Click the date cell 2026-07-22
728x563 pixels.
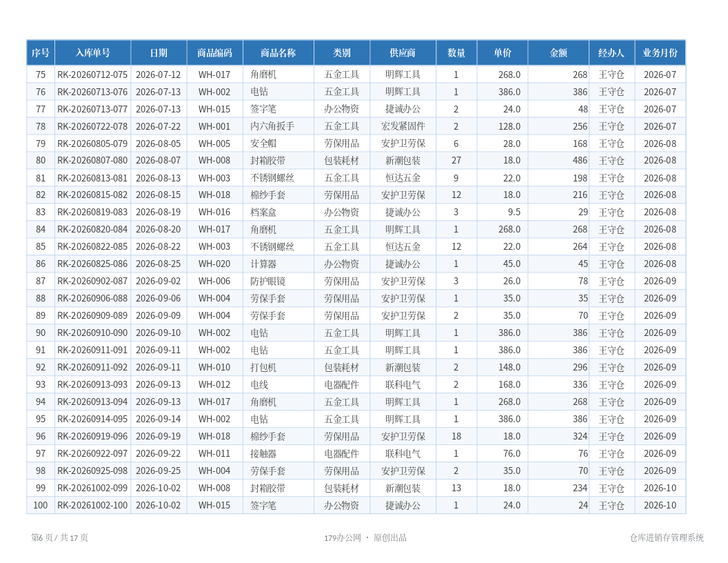click(x=159, y=126)
